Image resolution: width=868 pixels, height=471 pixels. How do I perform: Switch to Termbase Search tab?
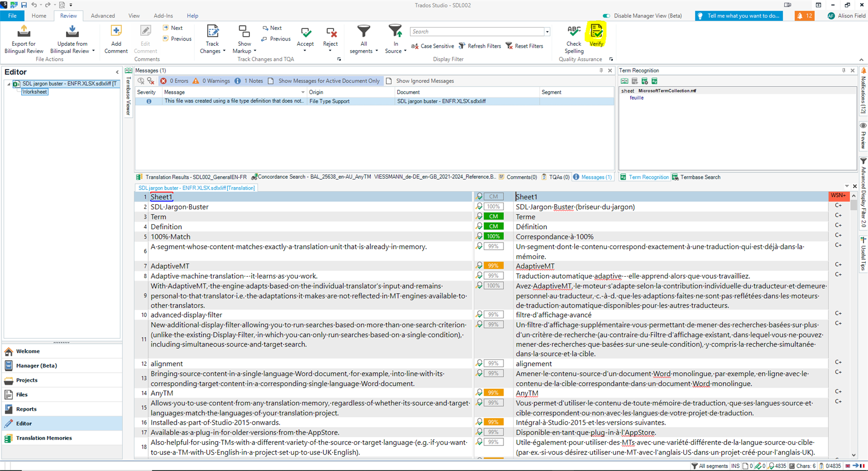pyautogui.click(x=696, y=177)
